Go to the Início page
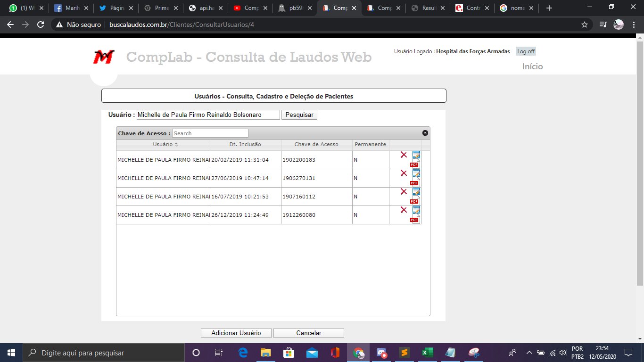This screenshot has width=644, height=362. click(x=533, y=66)
